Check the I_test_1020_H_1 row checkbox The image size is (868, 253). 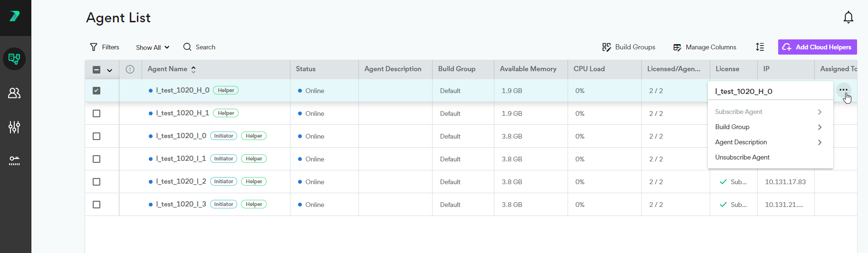[x=96, y=113]
